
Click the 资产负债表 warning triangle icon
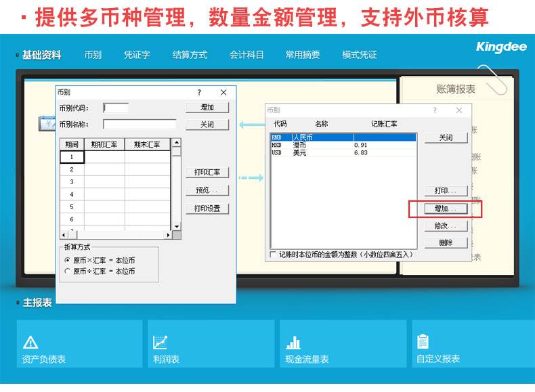click(30, 342)
